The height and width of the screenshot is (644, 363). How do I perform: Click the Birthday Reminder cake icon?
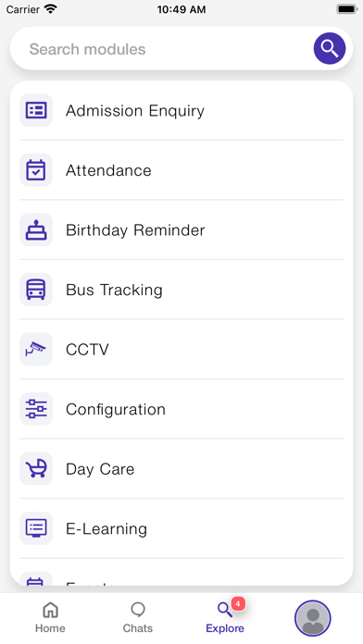pos(36,229)
